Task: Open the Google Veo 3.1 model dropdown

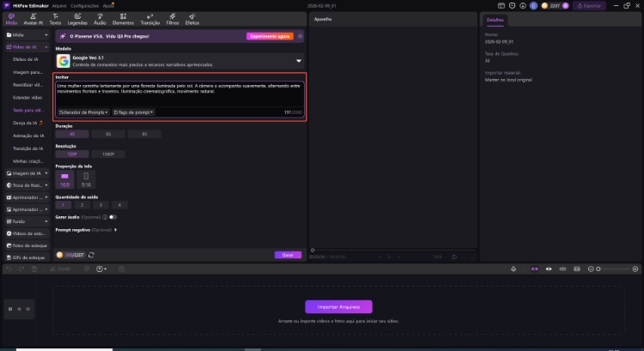Action: (x=180, y=61)
